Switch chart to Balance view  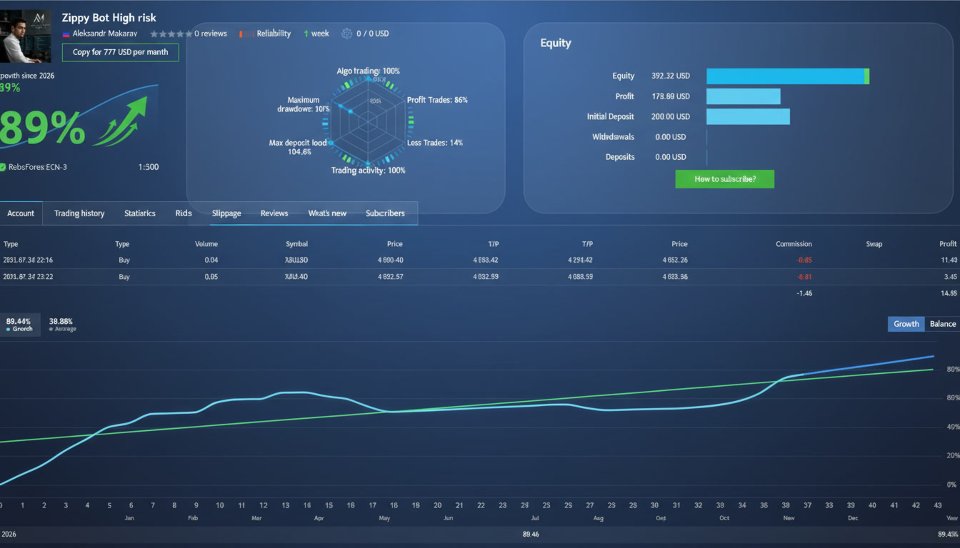[x=942, y=324]
